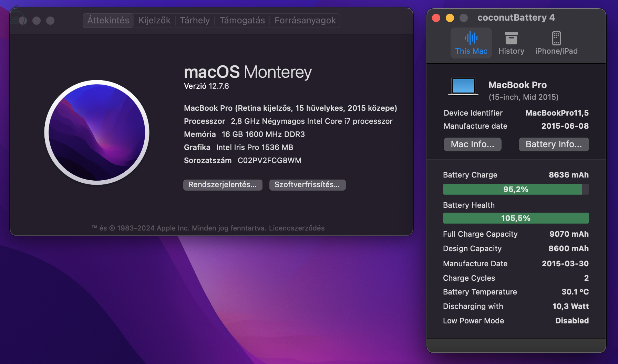Click the Battery Charge 95,2% bar
The height and width of the screenshot is (364, 618).
[516, 189]
